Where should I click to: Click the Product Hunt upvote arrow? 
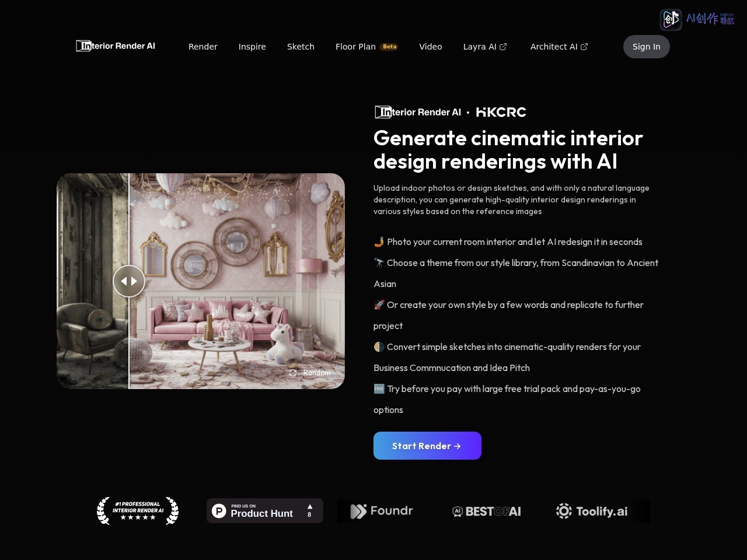click(310, 506)
